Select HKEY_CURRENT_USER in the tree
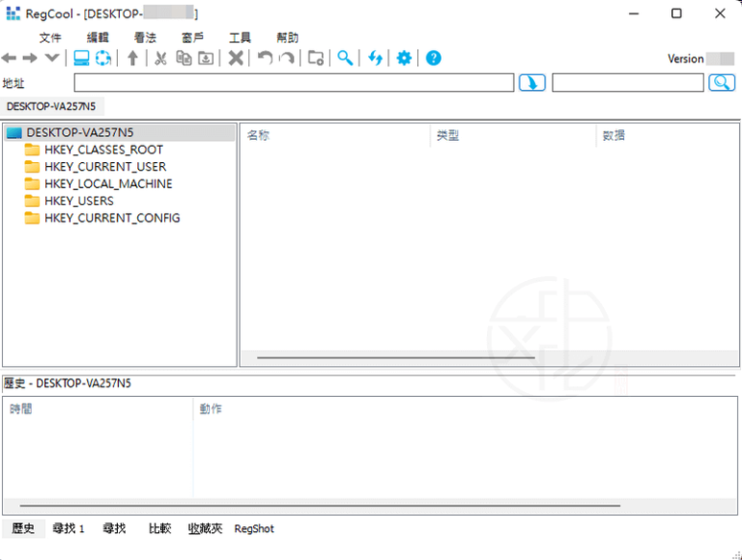The image size is (742, 560). point(104,167)
